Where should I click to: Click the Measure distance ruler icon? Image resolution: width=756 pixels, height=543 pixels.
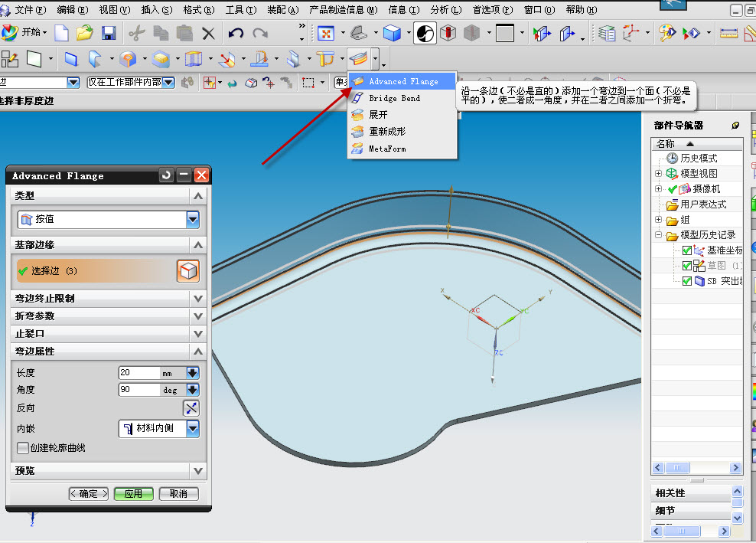728,33
